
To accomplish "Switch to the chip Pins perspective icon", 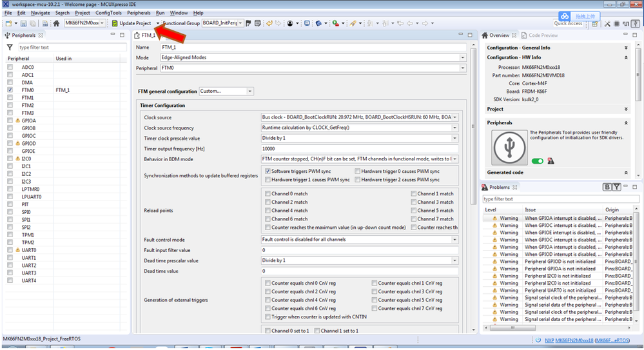I will (616, 24).
